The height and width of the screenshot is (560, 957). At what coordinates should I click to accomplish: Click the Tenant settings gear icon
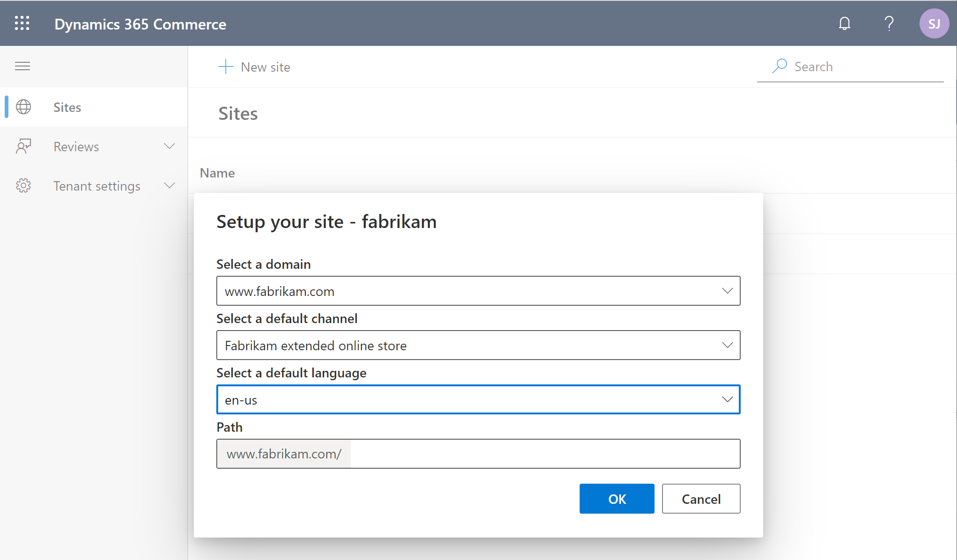24,186
